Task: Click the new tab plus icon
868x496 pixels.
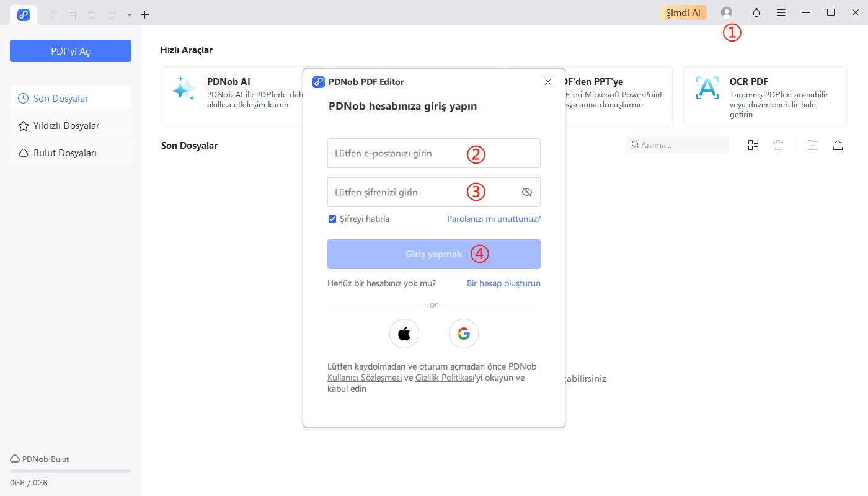Action: click(145, 14)
